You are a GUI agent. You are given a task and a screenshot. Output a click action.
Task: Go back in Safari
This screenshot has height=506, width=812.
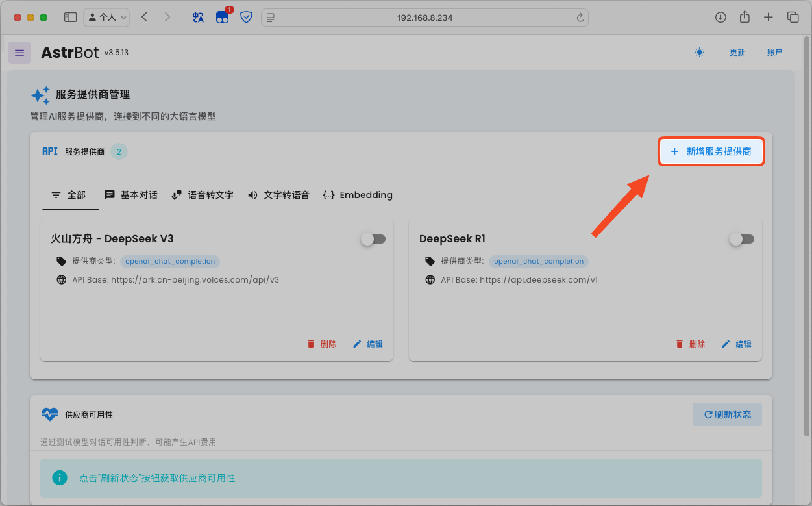click(x=144, y=18)
